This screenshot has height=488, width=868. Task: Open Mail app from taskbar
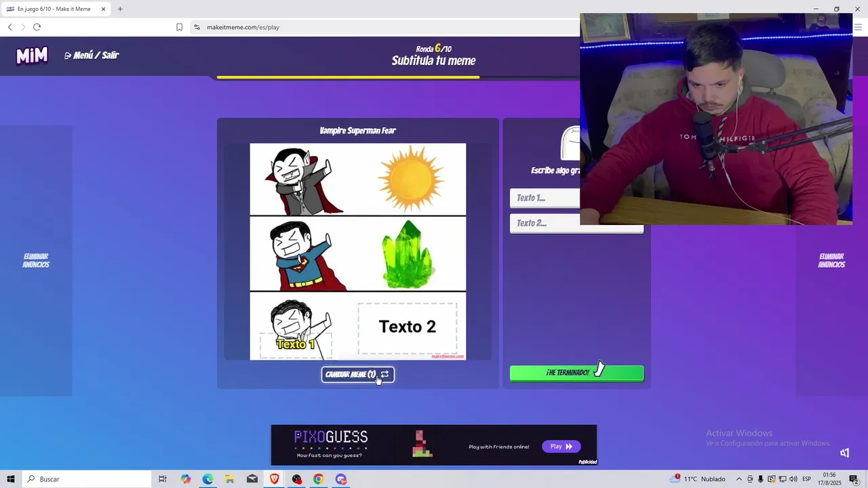(252, 479)
